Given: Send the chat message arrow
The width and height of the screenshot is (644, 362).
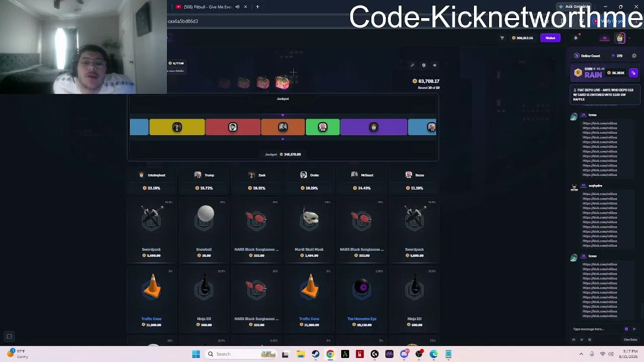Looking at the screenshot, I should pos(634,329).
